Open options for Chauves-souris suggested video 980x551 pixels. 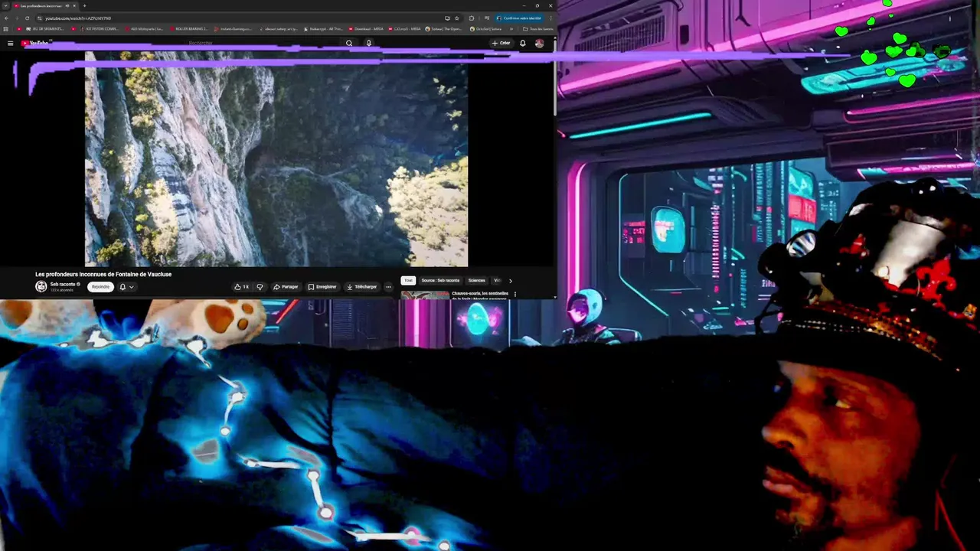[515, 294]
